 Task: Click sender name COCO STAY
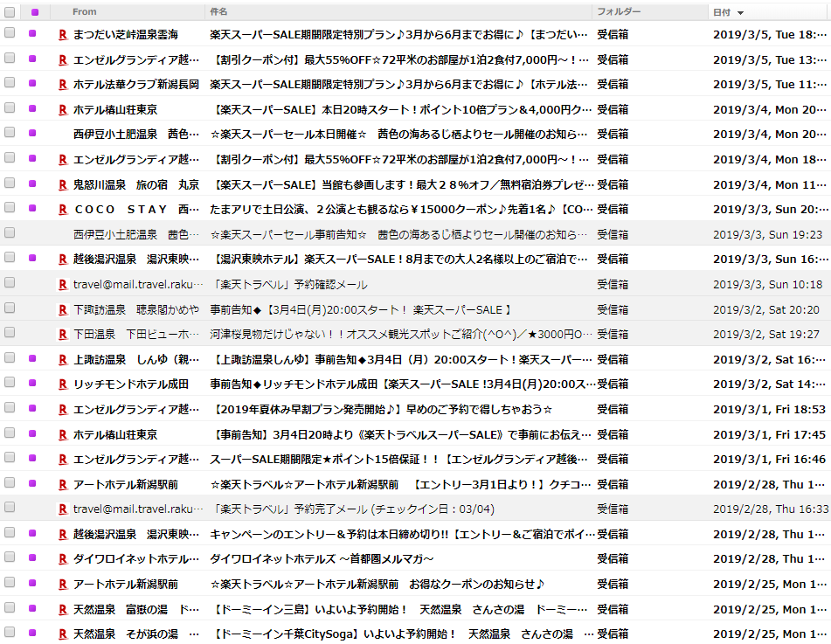click(x=136, y=210)
